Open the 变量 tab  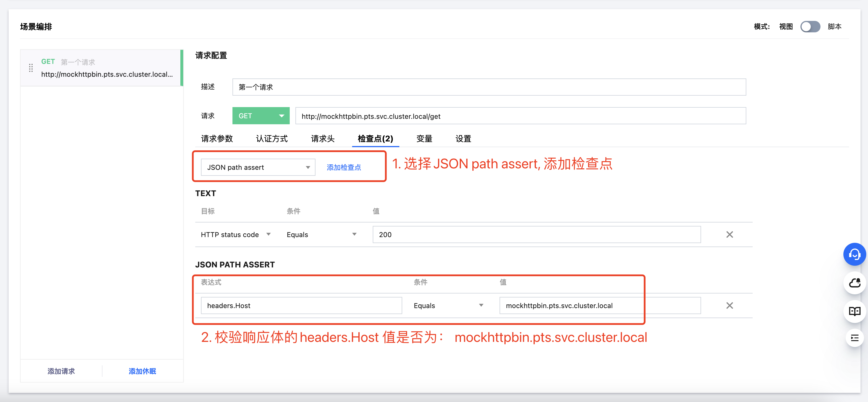[424, 139]
